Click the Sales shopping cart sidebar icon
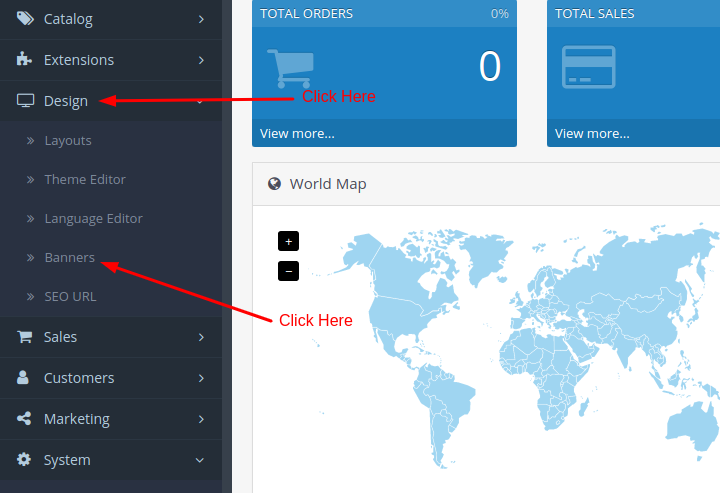 pos(24,336)
